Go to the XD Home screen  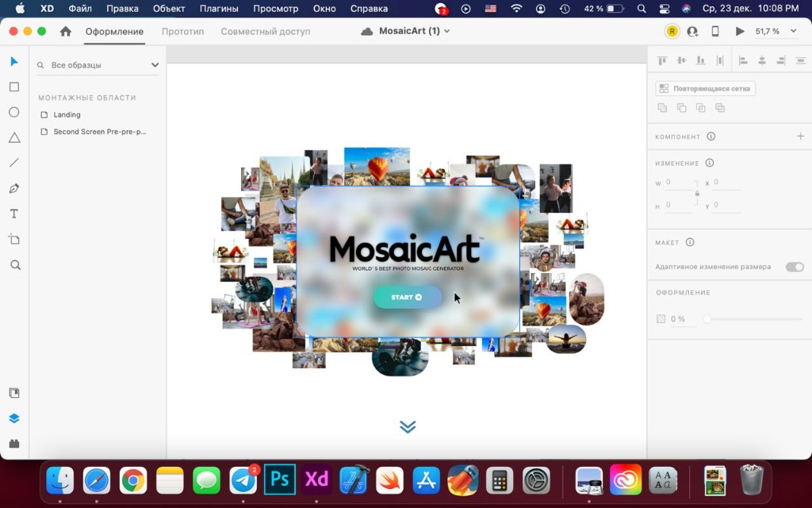click(x=66, y=31)
